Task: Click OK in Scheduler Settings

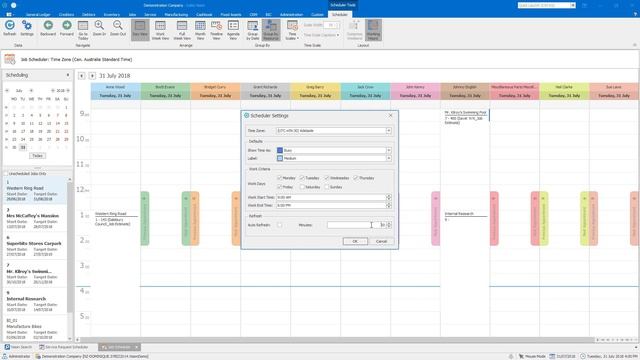Action: click(x=355, y=241)
